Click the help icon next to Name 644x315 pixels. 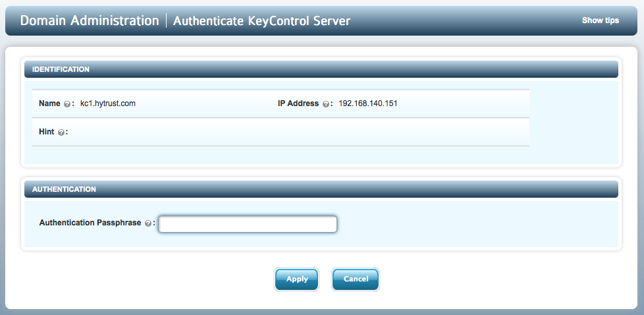[67, 104]
